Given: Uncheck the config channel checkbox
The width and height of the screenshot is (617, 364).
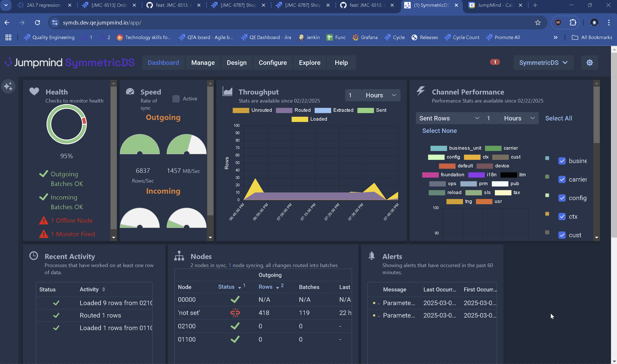Looking at the screenshot, I should point(562,198).
